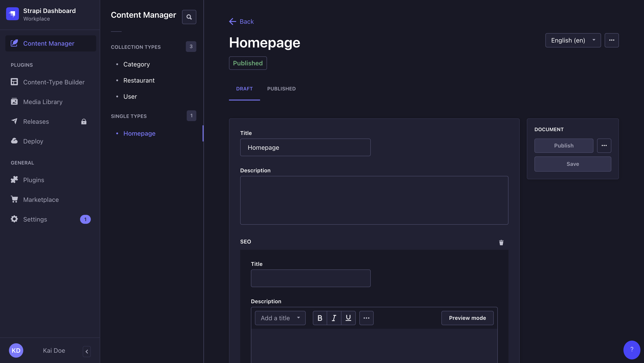The width and height of the screenshot is (644, 363).
Task: Click the Save button in Document panel
Action: tap(573, 164)
